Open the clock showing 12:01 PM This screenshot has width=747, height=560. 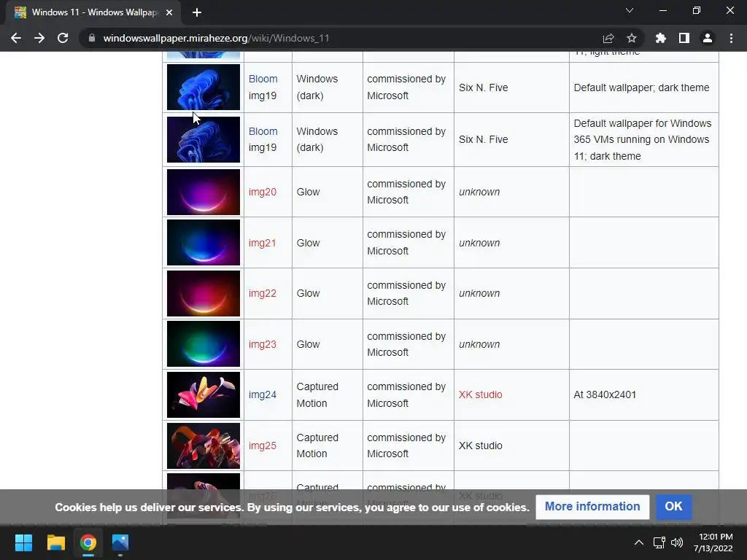tap(713, 542)
